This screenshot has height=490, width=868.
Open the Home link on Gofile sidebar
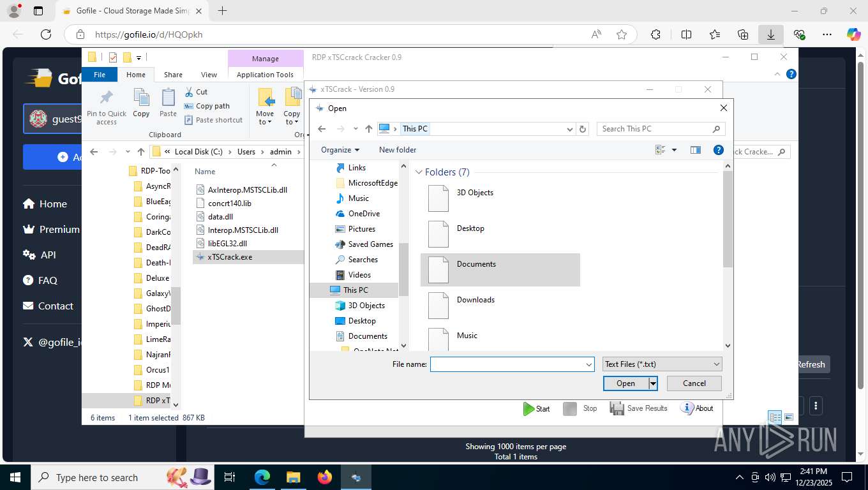point(45,204)
